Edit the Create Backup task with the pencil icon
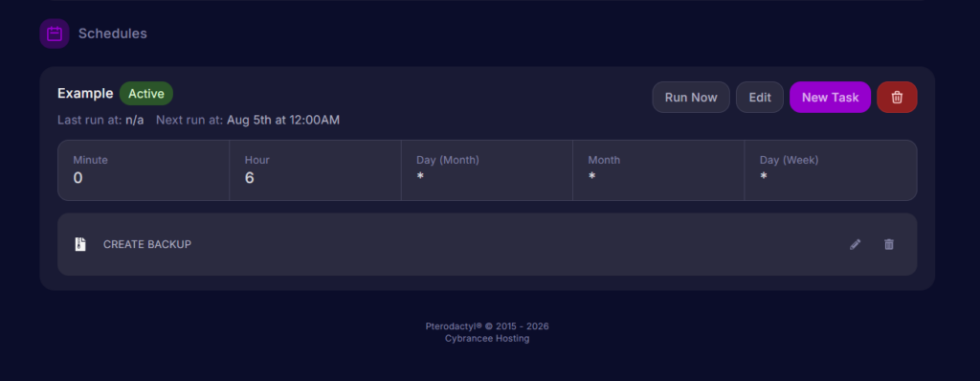 click(855, 245)
